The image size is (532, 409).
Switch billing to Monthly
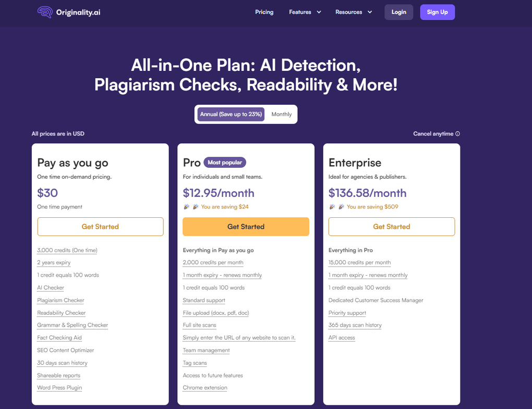[281, 114]
